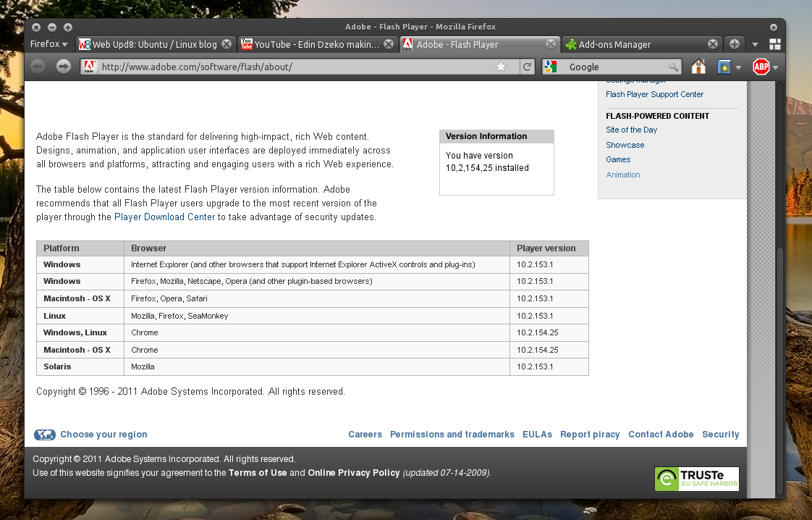The height and width of the screenshot is (520, 812).
Task: Click the Windows, Linux Chrome row
Action: pyautogui.click(x=312, y=333)
